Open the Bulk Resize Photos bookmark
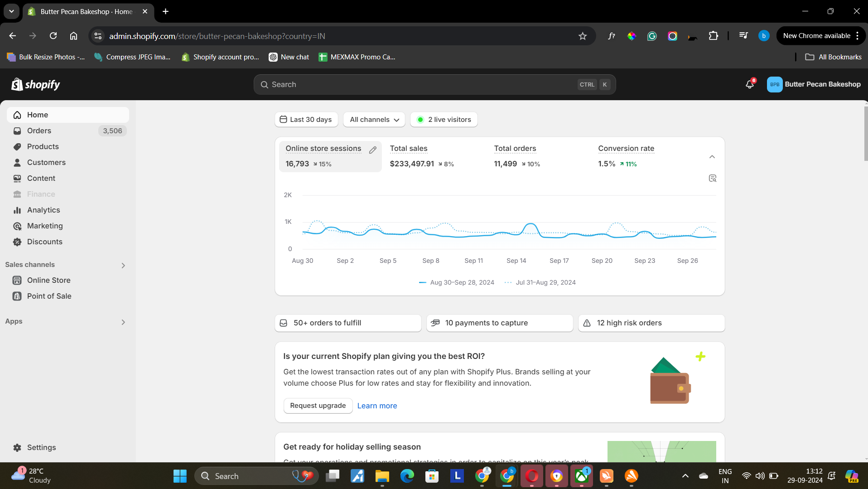Viewport: 868px width, 489px height. point(46,57)
